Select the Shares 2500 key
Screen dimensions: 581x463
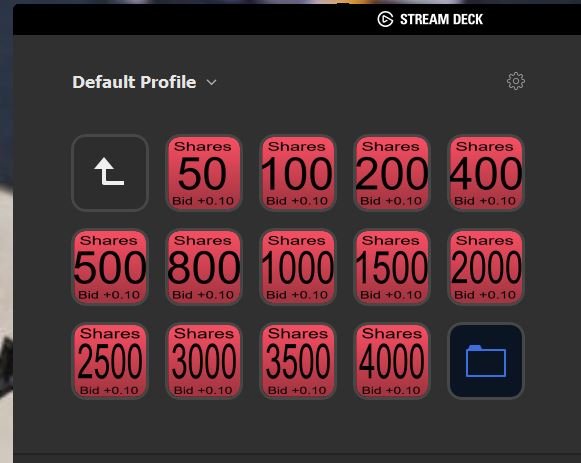pos(110,361)
